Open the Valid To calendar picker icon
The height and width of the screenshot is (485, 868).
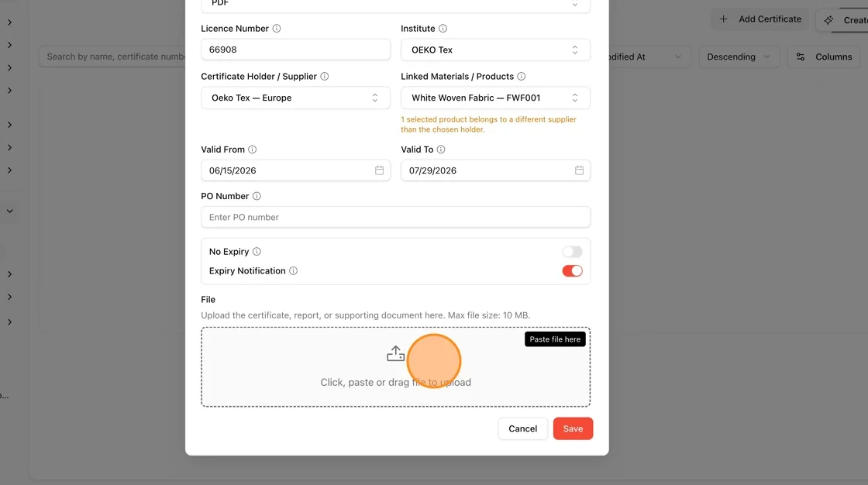(x=579, y=170)
